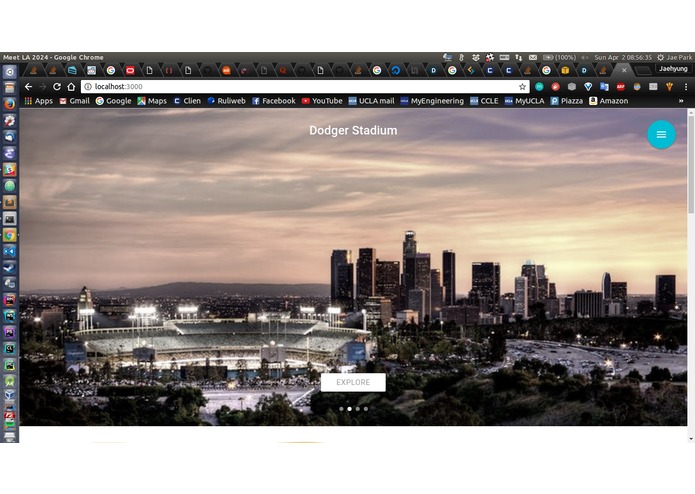Open the YouTube bookmark
Image resolution: width=695 pixels, height=494 pixels.
coord(322,101)
